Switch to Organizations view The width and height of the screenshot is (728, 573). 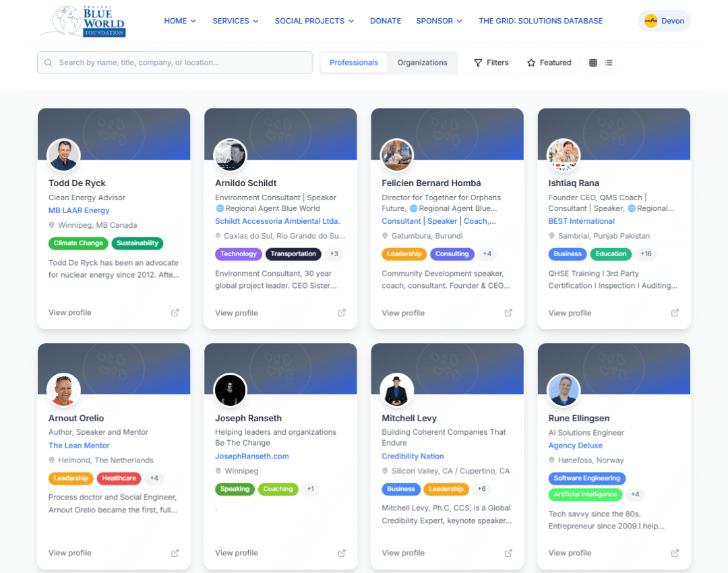[422, 63]
